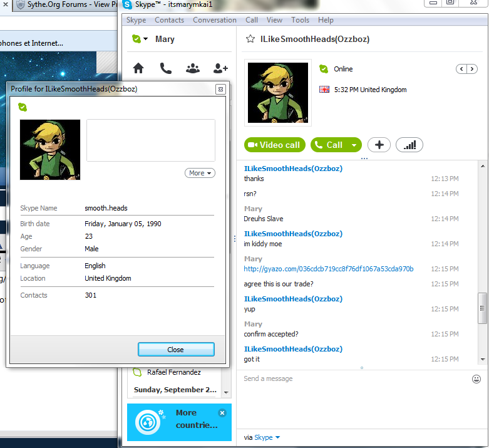
Task: Select the Rafael Fernandez contact
Action: pos(174,372)
